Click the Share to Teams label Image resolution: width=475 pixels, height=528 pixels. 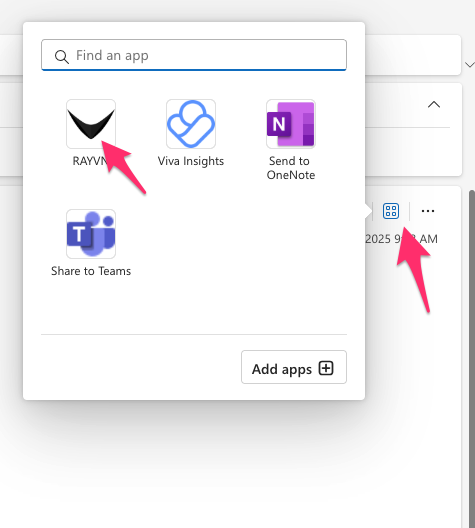[91, 271]
